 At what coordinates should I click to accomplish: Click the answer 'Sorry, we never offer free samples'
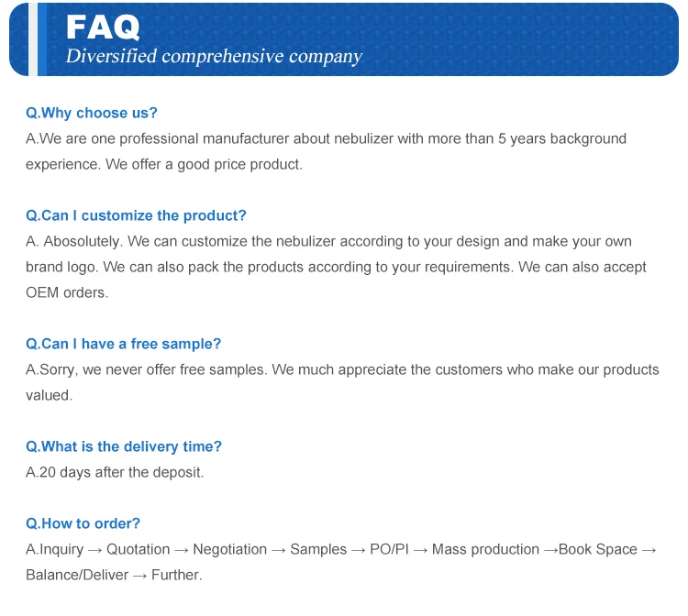point(146,370)
